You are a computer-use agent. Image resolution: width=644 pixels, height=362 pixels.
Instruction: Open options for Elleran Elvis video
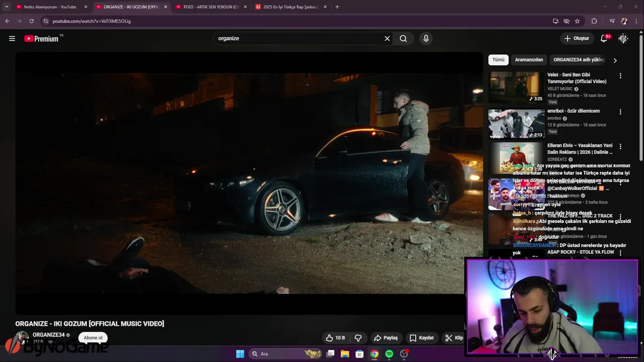click(x=620, y=147)
